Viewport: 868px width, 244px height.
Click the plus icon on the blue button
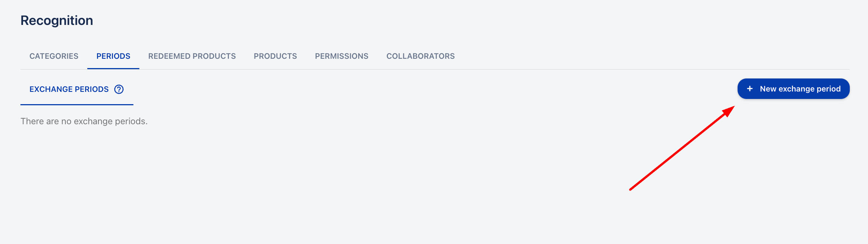pyautogui.click(x=750, y=89)
